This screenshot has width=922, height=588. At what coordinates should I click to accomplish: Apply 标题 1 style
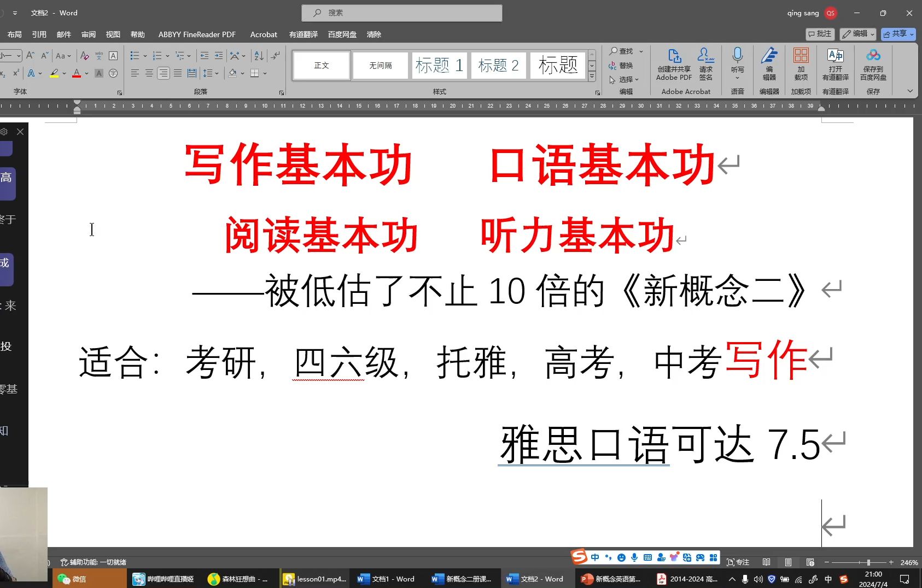pos(440,66)
